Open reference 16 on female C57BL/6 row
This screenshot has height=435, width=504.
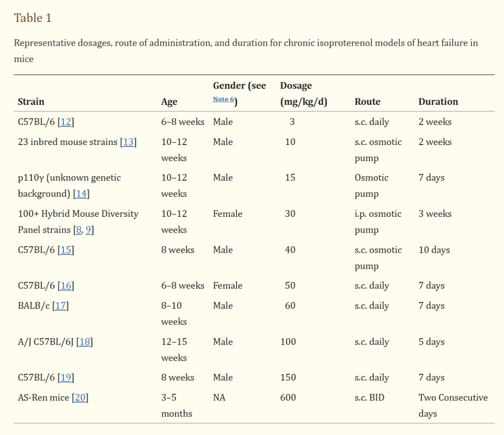(66, 286)
